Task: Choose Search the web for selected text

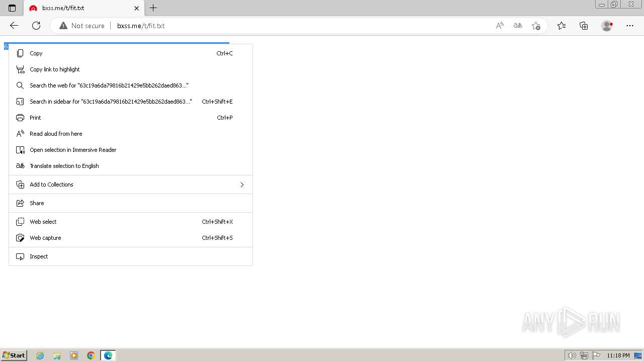Action: coord(131,85)
